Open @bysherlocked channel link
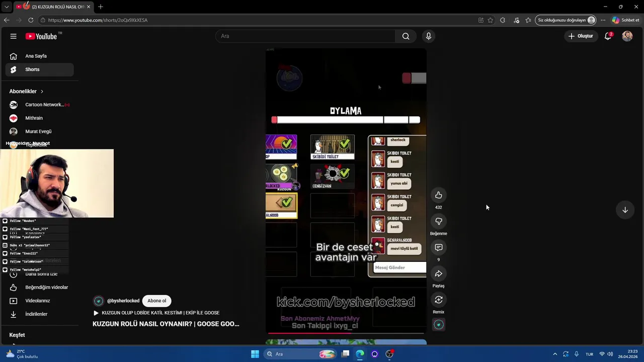 (123, 301)
